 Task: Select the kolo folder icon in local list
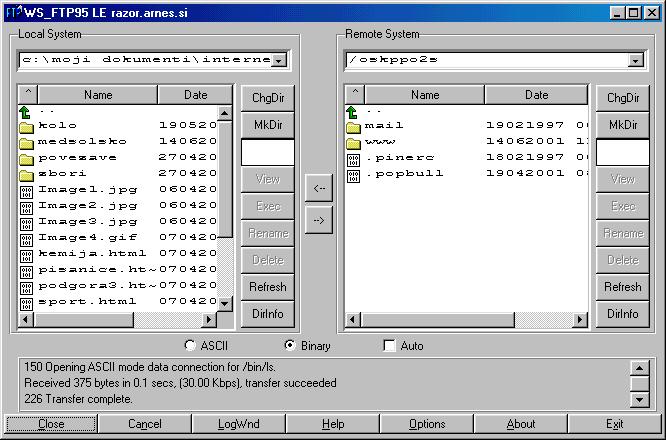click(26, 126)
